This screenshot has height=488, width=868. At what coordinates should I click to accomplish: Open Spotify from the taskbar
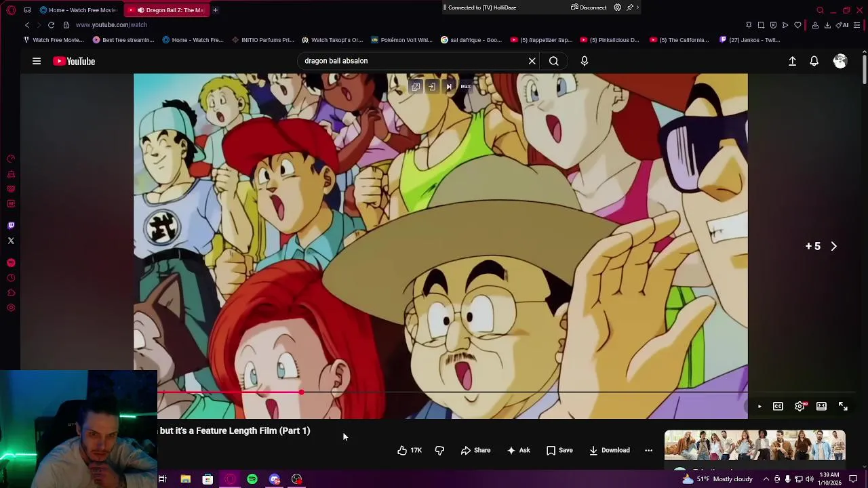click(252, 479)
